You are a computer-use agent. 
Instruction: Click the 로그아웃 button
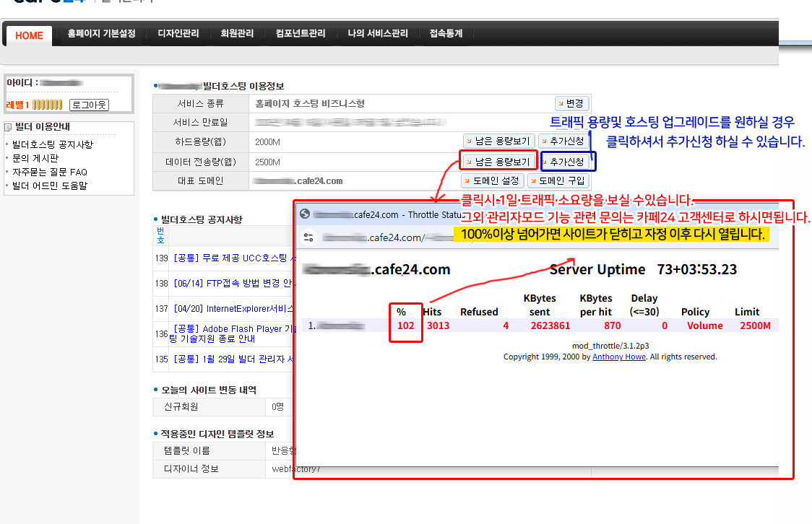tap(89, 105)
